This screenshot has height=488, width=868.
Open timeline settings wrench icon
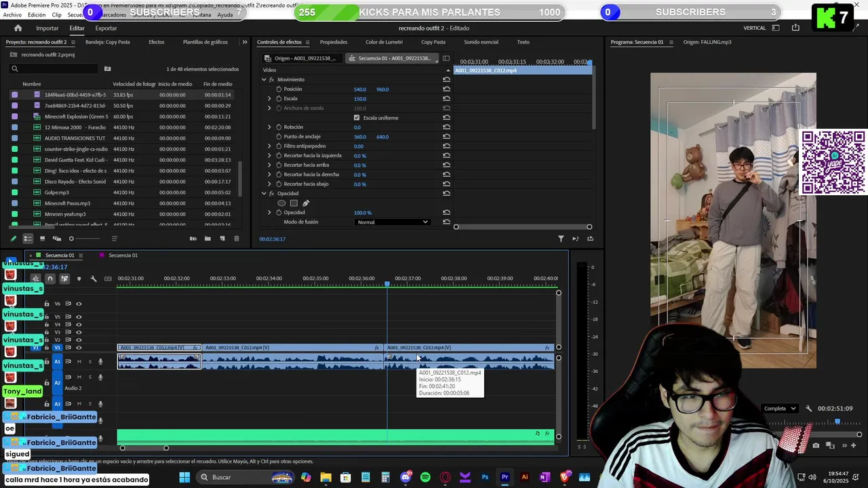pyautogui.click(x=94, y=279)
